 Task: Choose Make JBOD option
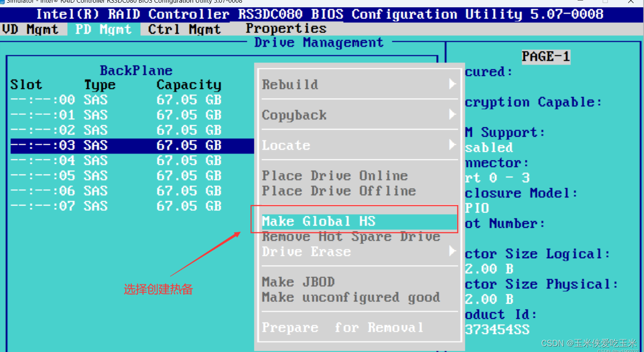[x=298, y=282]
